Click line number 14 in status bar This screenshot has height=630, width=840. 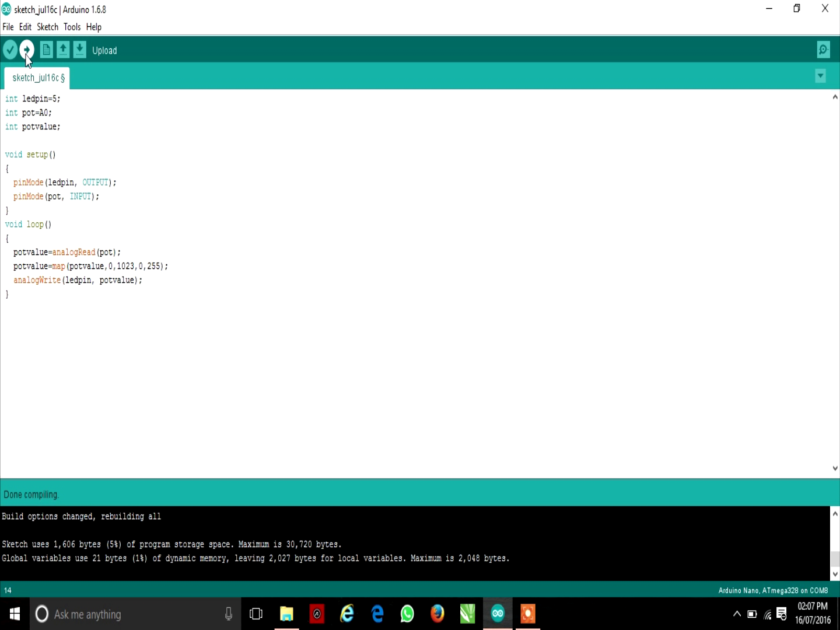click(8, 590)
